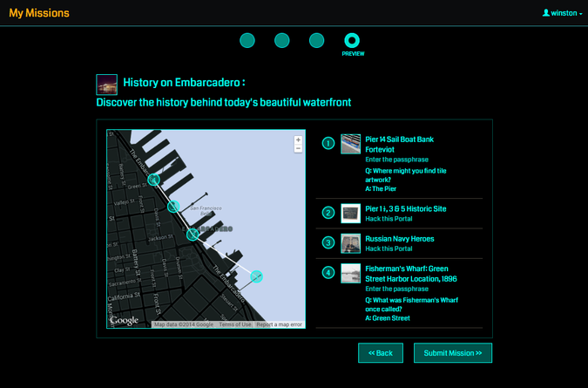The height and width of the screenshot is (388, 588).
Task: Click Report a map error link
Action: [x=279, y=324]
